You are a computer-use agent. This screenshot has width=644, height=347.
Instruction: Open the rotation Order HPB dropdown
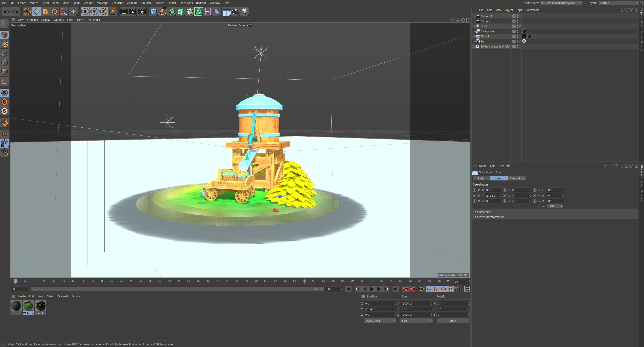(x=555, y=206)
